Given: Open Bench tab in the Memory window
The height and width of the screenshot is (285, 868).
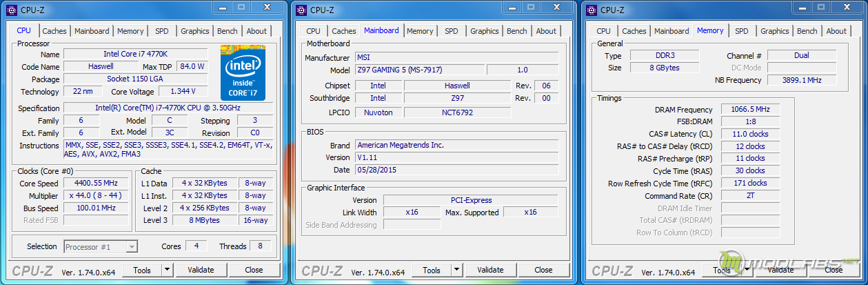Looking at the screenshot, I should coord(807,31).
